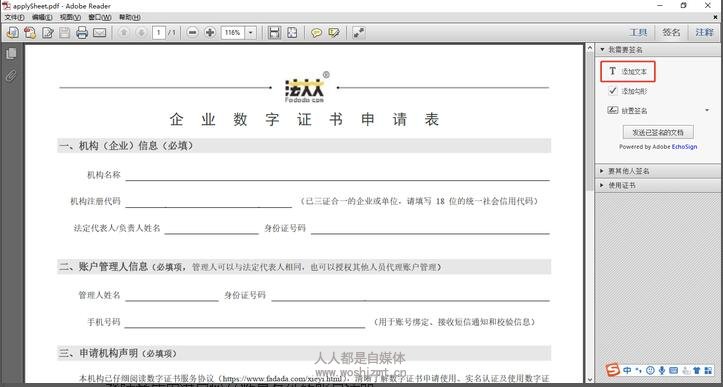Click the 放置签名 option

click(628, 110)
